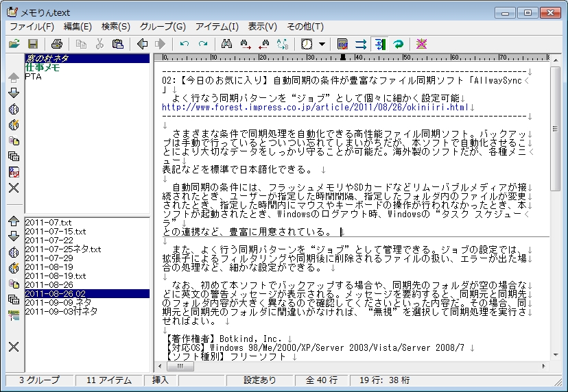
Task: Move item down with the item panel down arrow
Action: [x=14, y=236]
